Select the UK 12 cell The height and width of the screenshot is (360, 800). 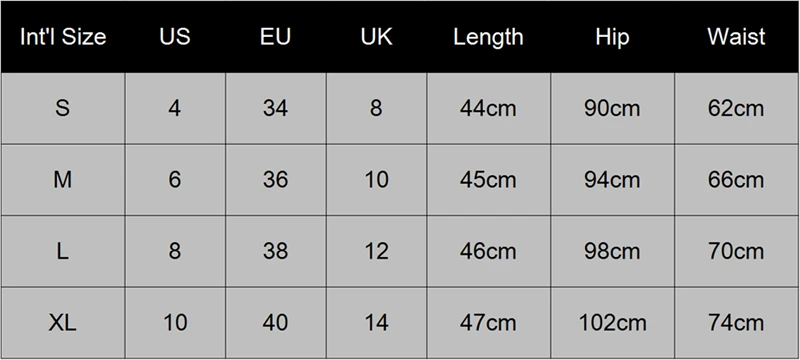[377, 251]
